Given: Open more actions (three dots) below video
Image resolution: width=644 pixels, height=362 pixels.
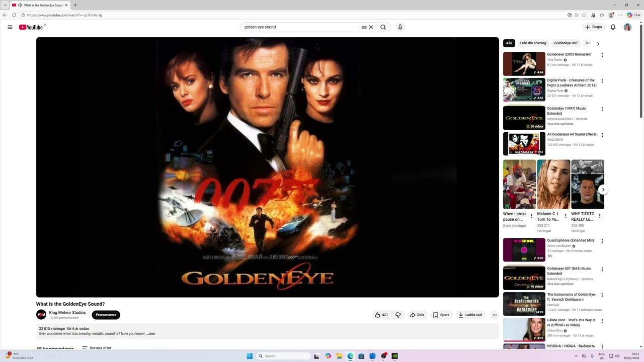Looking at the screenshot, I should pyautogui.click(x=494, y=315).
